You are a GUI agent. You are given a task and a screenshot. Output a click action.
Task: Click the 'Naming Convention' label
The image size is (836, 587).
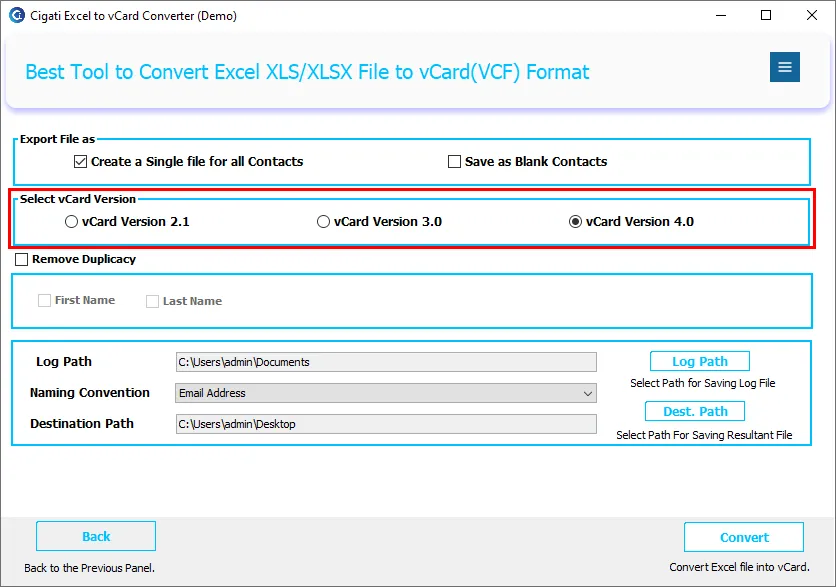click(90, 393)
